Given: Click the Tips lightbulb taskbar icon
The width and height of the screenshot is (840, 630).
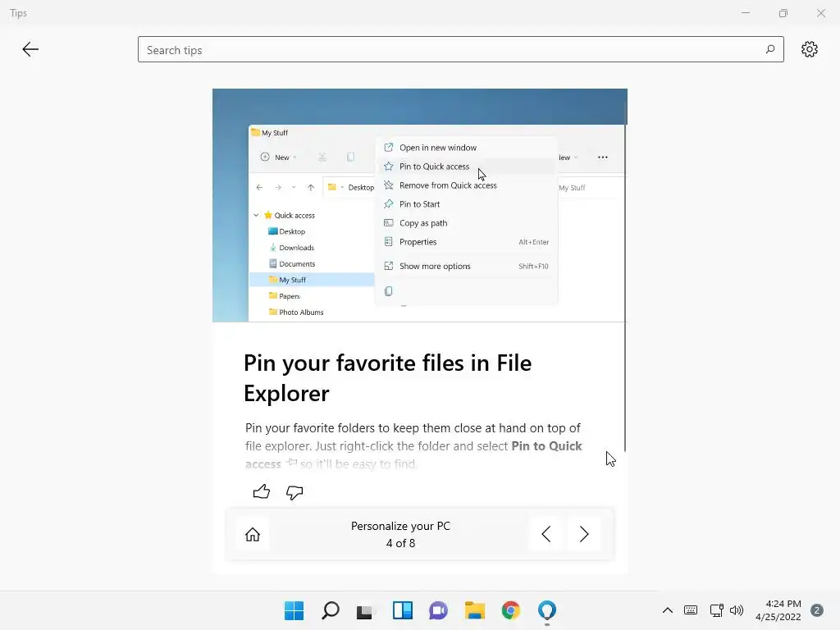Looking at the screenshot, I should click(x=547, y=610).
